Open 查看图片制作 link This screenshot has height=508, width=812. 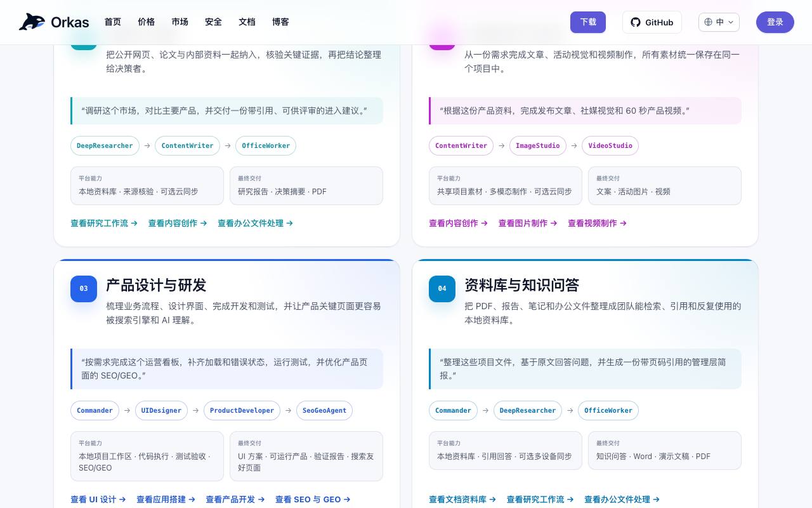click(x=528, y=224)
